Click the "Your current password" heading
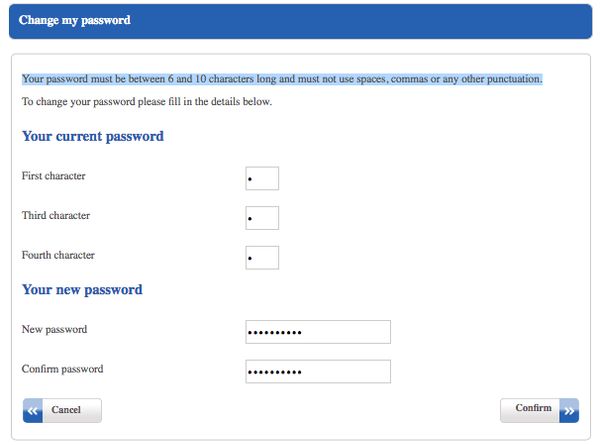Screen dimensions: 600x445 point(93,136)
